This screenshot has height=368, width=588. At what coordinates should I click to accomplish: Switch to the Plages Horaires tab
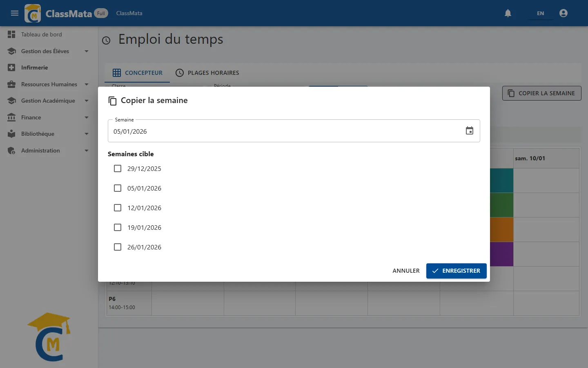click(x=207, y=73)
